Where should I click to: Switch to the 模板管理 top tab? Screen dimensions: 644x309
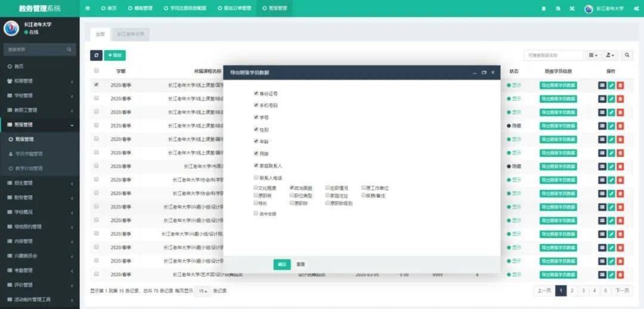point(140,8)
